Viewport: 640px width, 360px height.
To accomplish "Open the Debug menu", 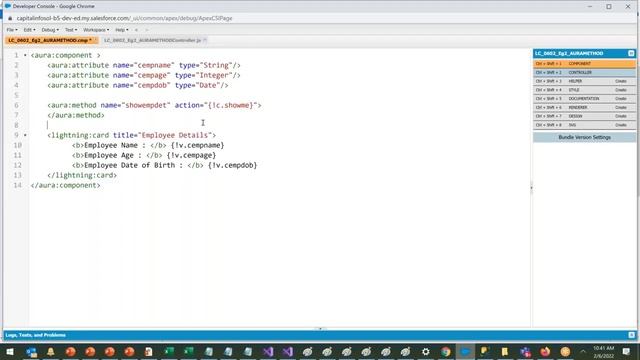I will tap(50, 30).
